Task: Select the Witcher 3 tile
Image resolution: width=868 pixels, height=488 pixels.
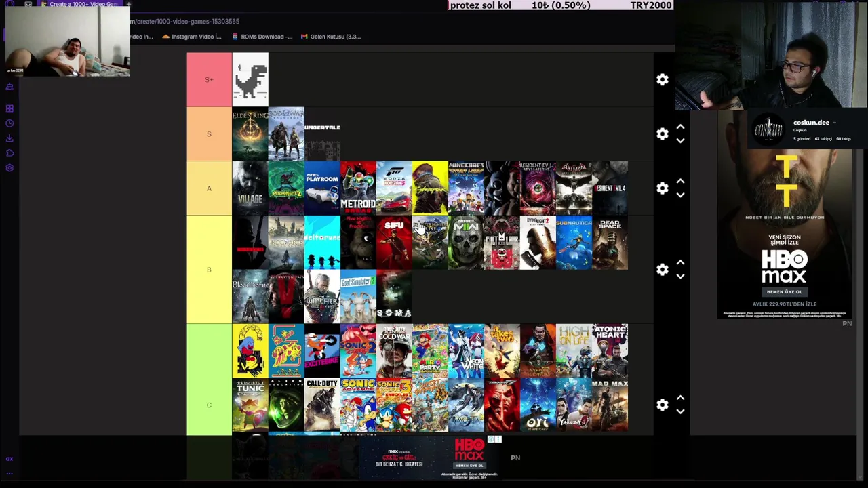Action: click(x=322, y=297)
